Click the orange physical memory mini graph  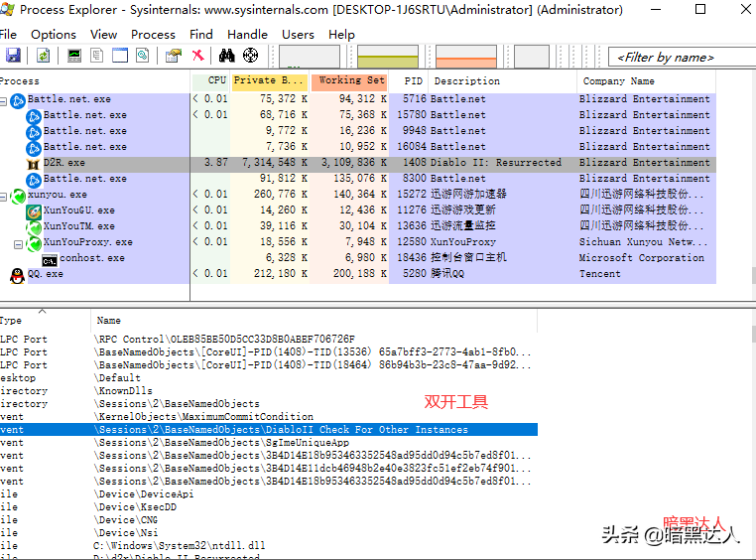coord(465,57)
